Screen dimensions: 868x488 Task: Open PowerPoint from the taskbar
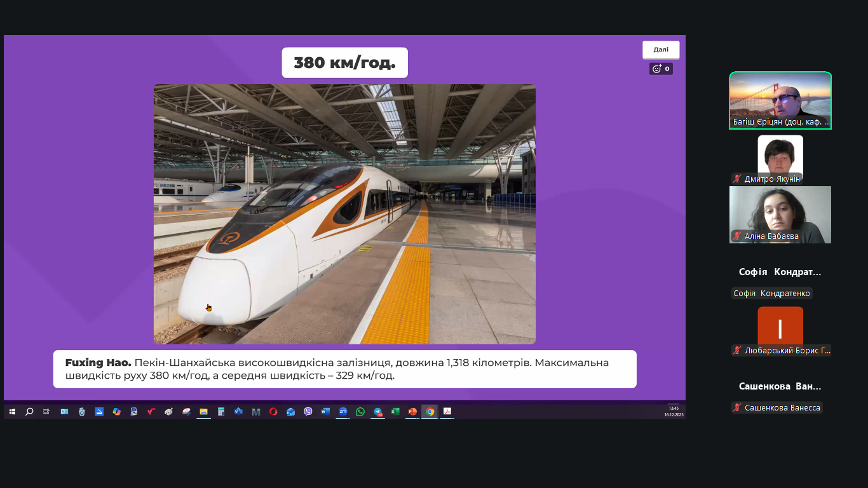tap(412, 412)
